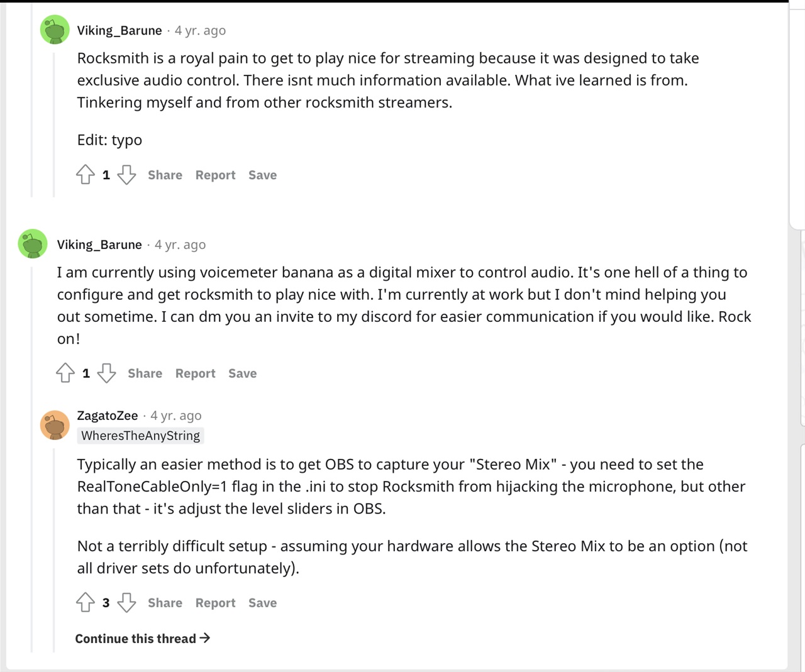Image resolution: width=805 pixels, height=672 pixels.
Task: Report the first Viking_Barune comment
Action: pyautogui.click(x=215, y=175)
